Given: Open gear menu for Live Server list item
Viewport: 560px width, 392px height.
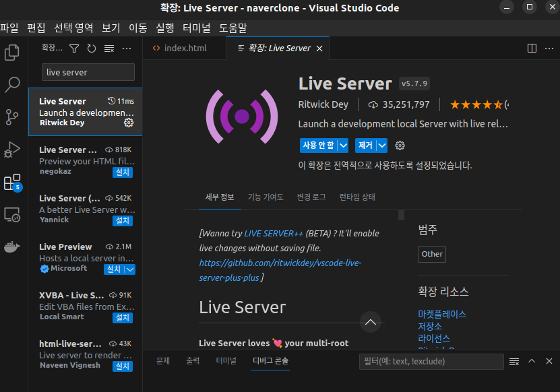Looking at the screenshot, I should click(129, 123).
